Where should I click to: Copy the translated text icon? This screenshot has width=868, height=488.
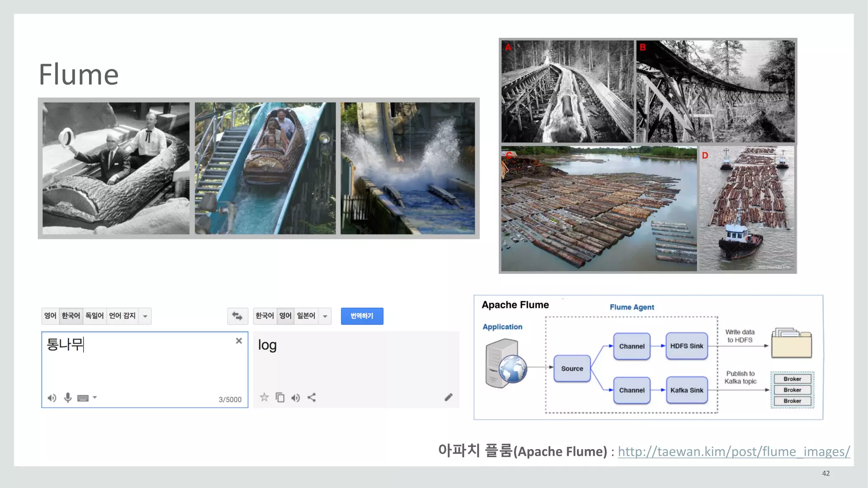[280, 397]
